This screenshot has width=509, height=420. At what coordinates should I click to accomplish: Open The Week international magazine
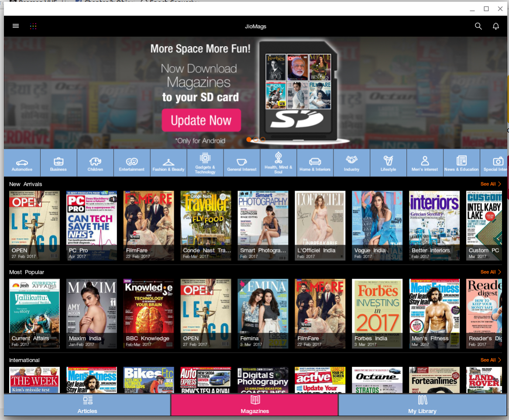coord(34,380)
